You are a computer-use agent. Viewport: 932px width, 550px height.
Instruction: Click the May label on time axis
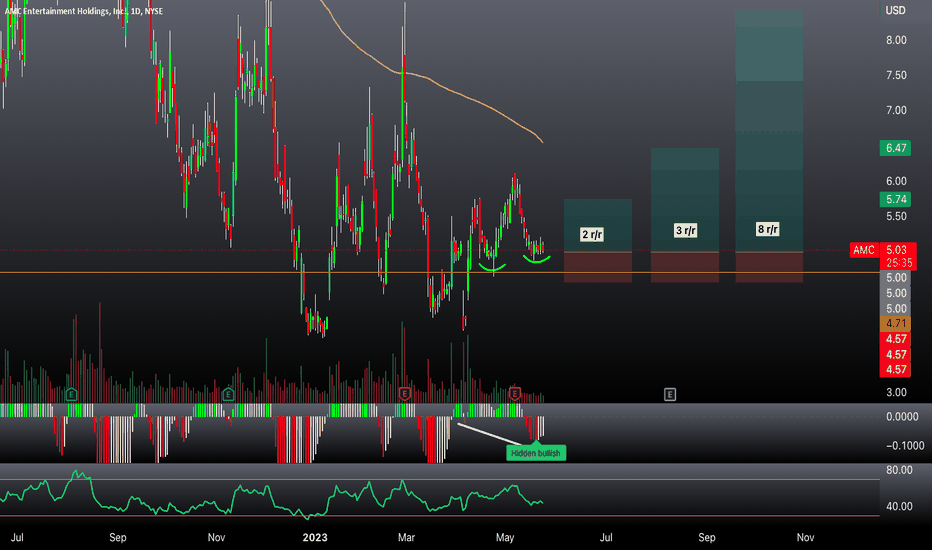tap(505, 538)
